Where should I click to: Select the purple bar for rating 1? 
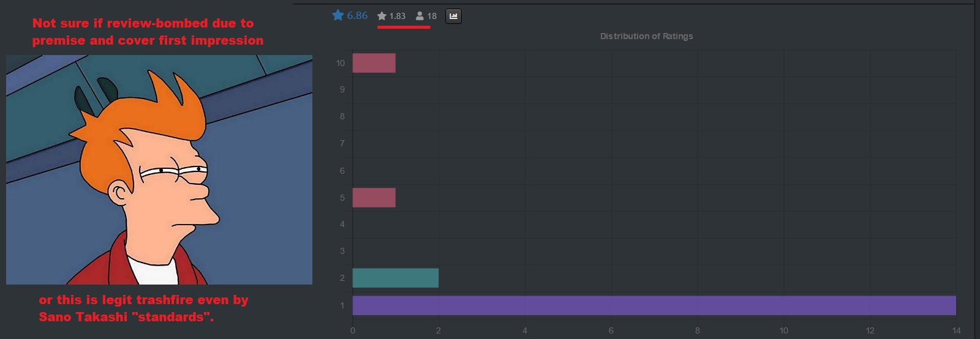point(654,305)
